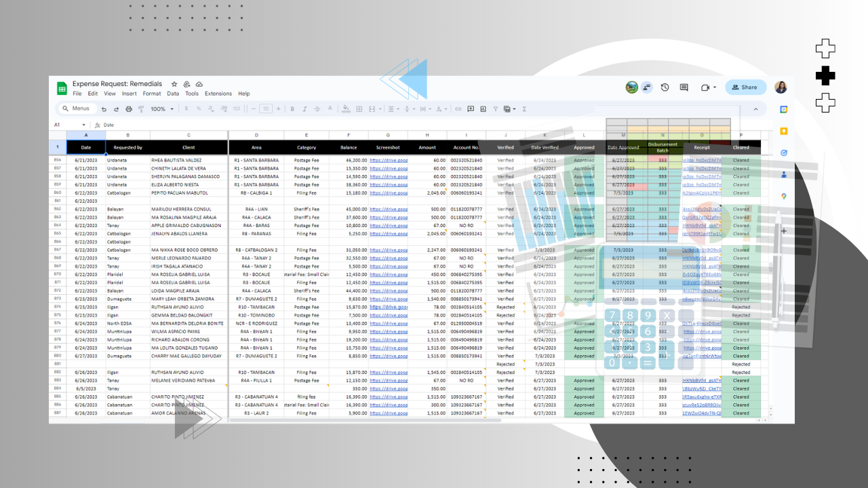Image resolution: width=868 pixels, height=488 pixels.
Task: Check the cloud save status icon
Action: pyautogui.click(x=198, y=84)
